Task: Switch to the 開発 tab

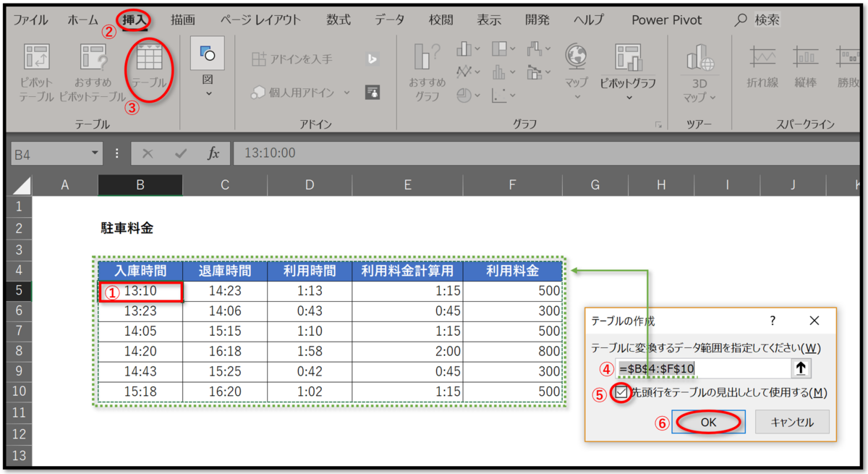Action: coord(537,20)
